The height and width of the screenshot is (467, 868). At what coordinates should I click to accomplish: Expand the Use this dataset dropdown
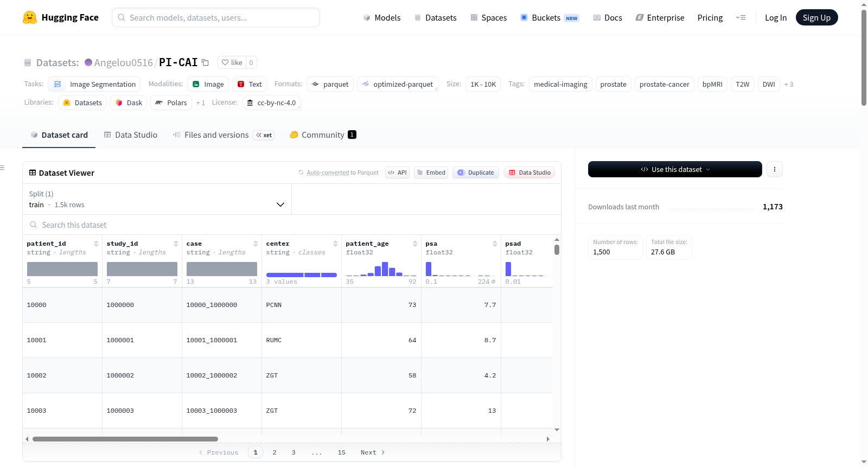click(x=675, y=169)
